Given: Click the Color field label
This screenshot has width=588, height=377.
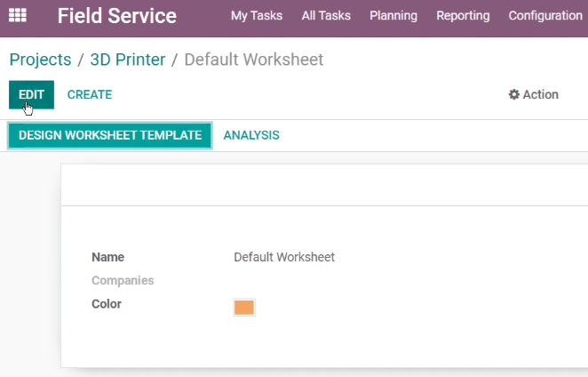Looking at the screenshot, I should [107, 304].
